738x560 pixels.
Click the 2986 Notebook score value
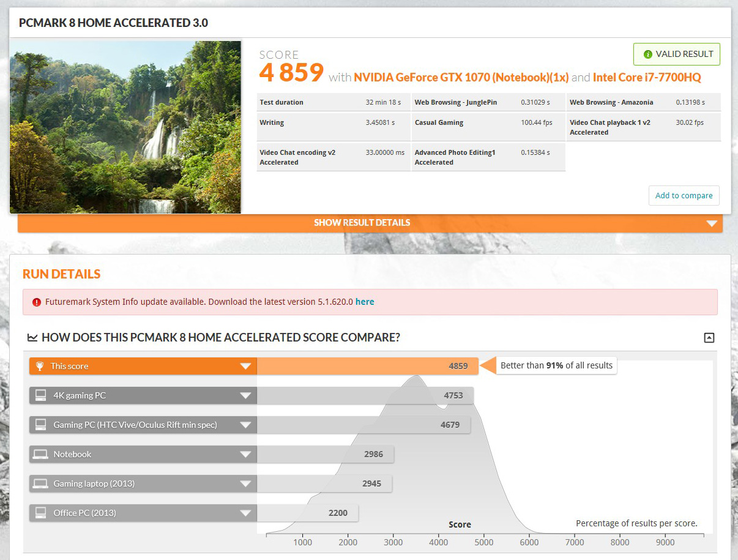click(x=373, y=454)
